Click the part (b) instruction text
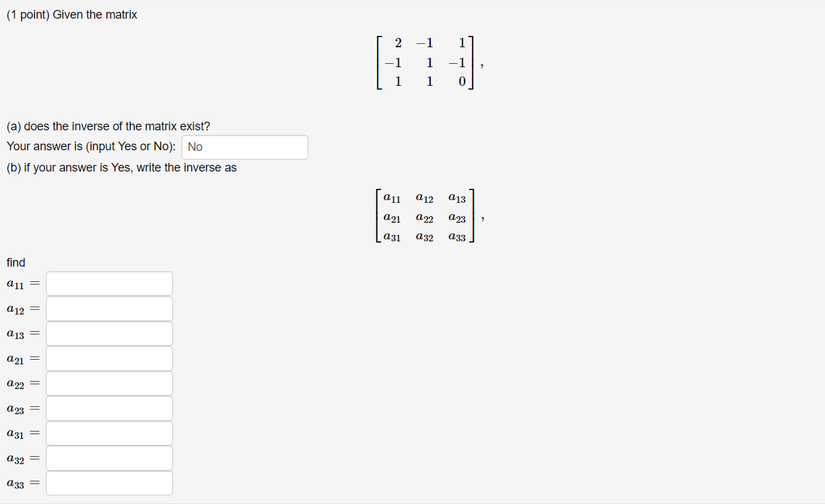 120,167
